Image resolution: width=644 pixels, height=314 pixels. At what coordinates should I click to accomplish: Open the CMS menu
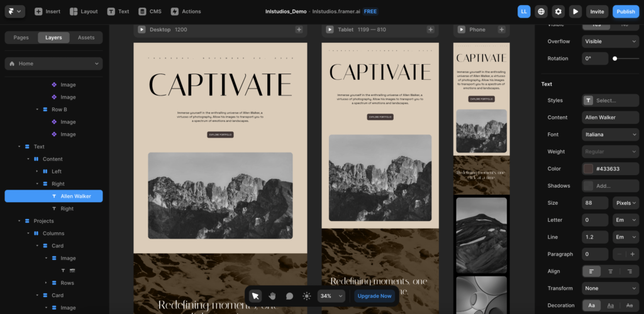(x=150, y=11)
